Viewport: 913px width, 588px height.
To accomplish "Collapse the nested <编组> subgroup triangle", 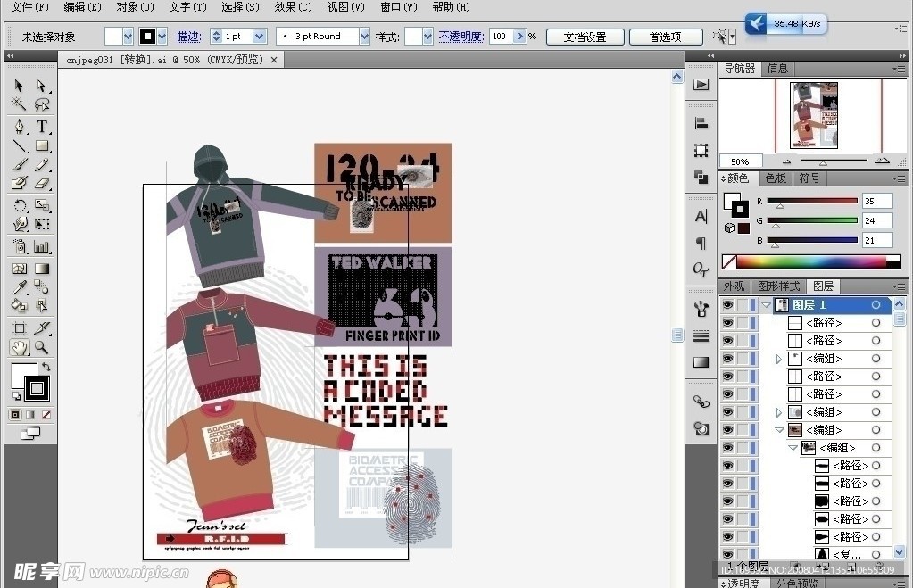I will point(793,448).
